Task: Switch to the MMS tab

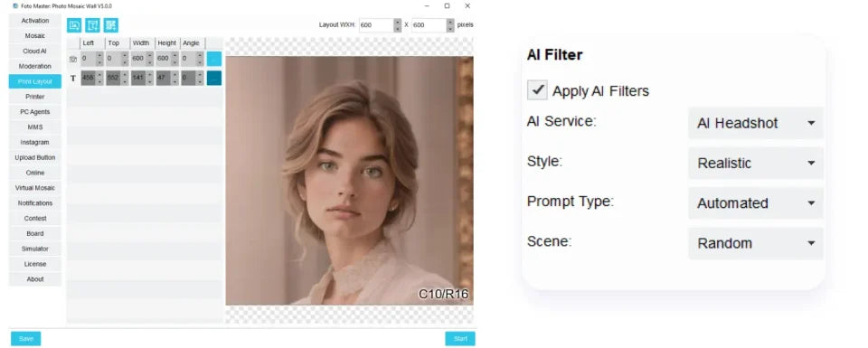Action: pos(35,127)
